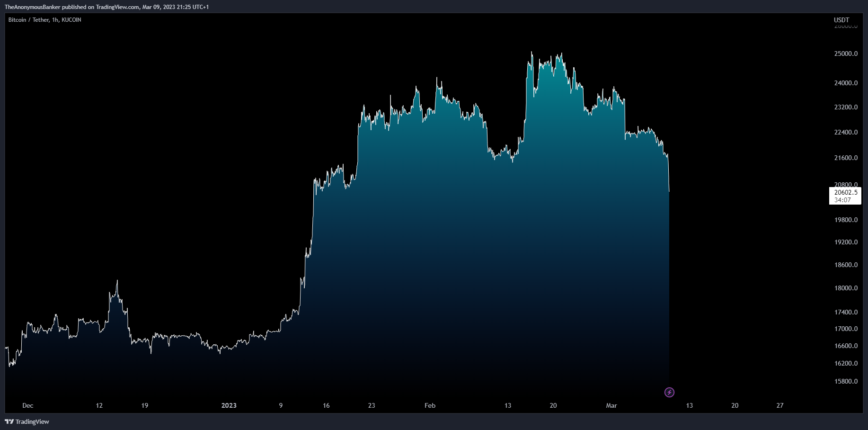Click the 18000.0 price axis label
The image size is (868, 430).
(846, 288)
